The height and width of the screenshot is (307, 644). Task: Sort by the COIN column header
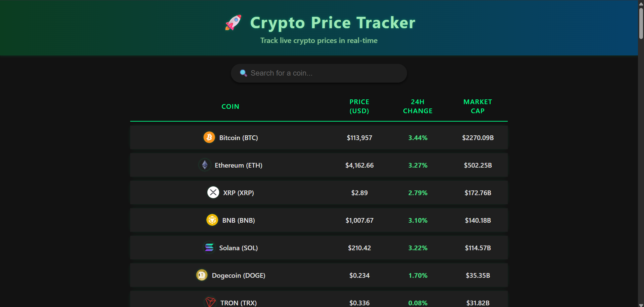[x=230, y=106]
